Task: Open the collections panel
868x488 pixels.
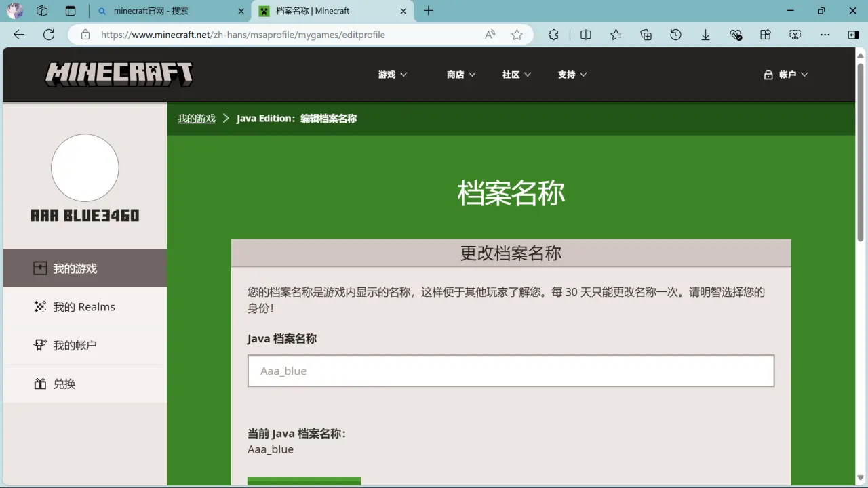Action: coord(646,35)
